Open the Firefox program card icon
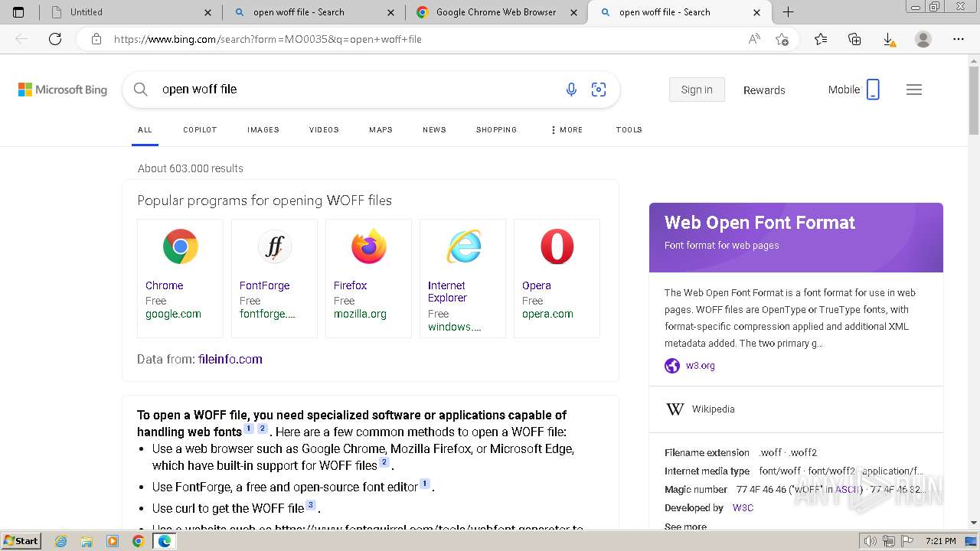The height and width of the screenshot is (551, 980). [368, 246]
